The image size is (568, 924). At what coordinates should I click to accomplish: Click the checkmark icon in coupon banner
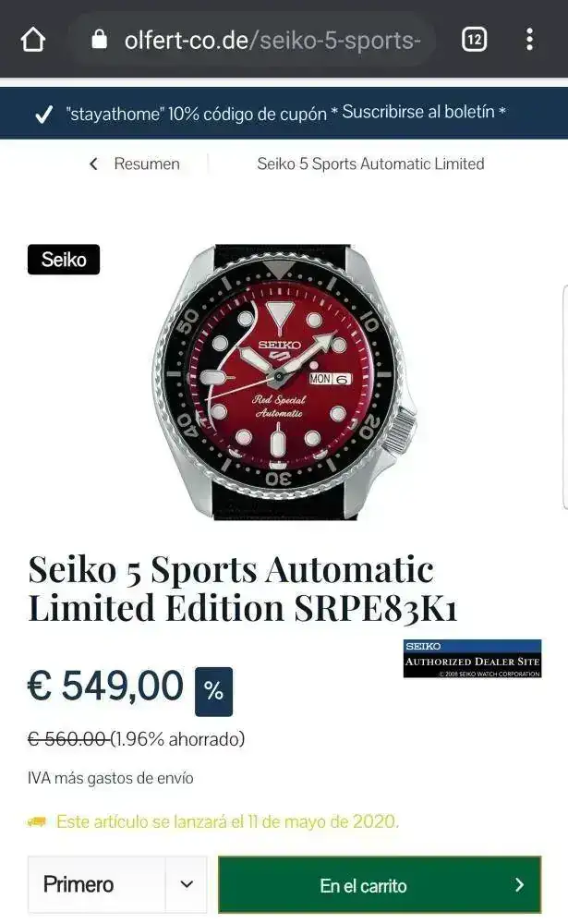44,115
